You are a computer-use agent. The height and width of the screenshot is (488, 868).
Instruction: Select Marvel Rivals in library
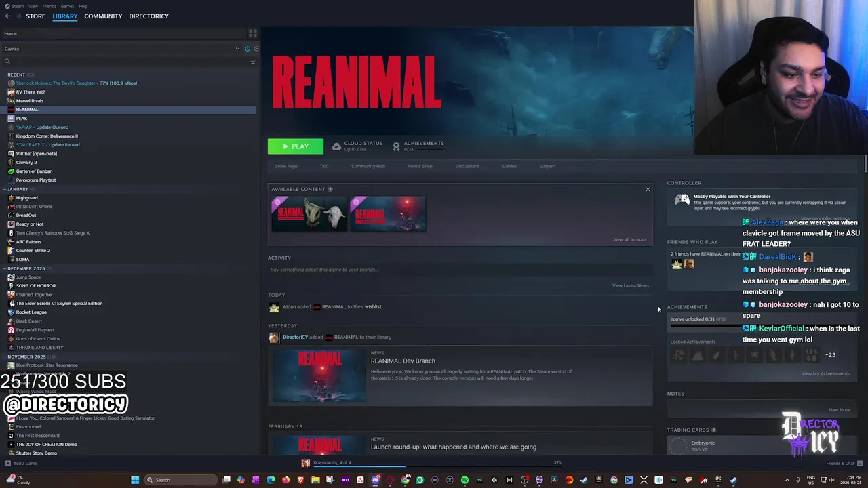[30, 101]
